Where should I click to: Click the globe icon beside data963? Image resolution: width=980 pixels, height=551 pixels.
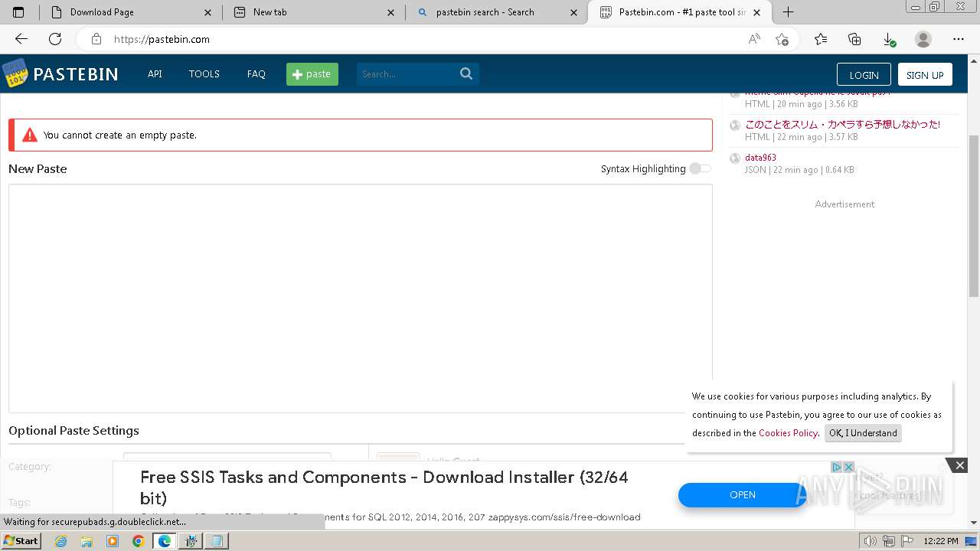click(x=735, y=158)
